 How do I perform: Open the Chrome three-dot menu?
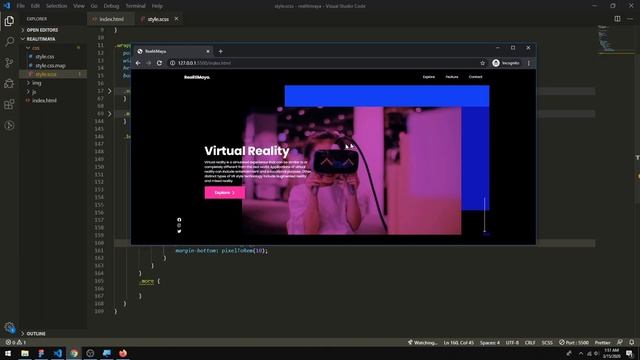pos(529,63)
